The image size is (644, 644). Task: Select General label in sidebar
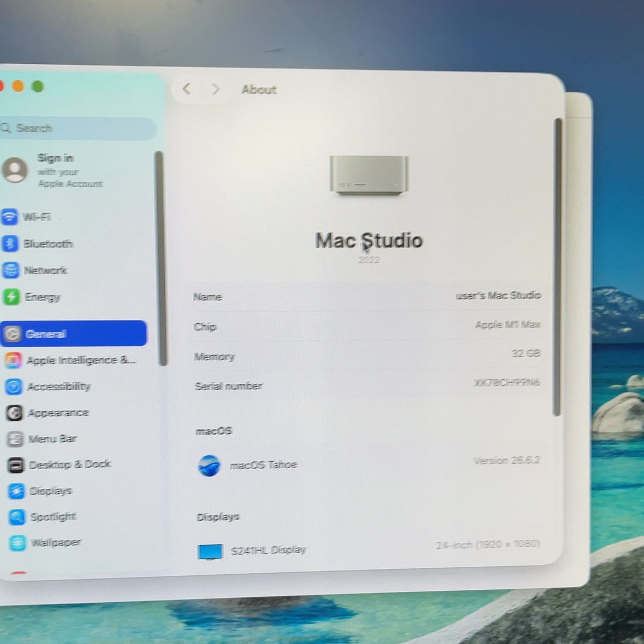click(46, 334)
